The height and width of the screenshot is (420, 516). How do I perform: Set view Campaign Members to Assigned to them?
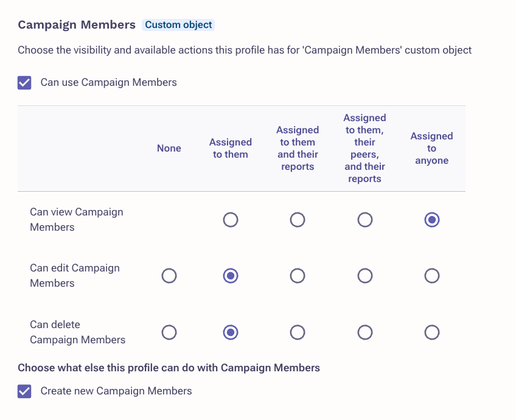[x=231, y=220]
